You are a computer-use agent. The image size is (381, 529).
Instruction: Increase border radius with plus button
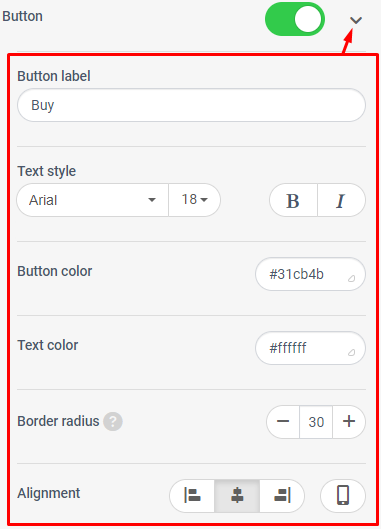point(349,422)
